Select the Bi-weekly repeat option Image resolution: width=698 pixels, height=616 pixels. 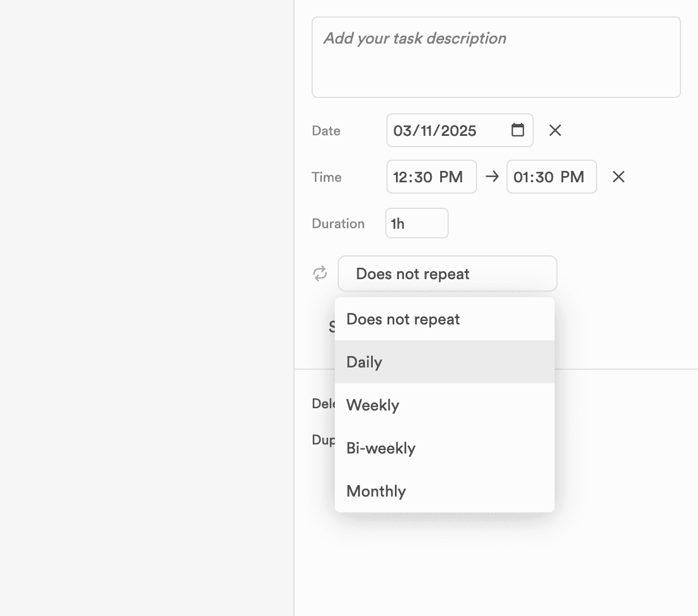pos(445,448)
